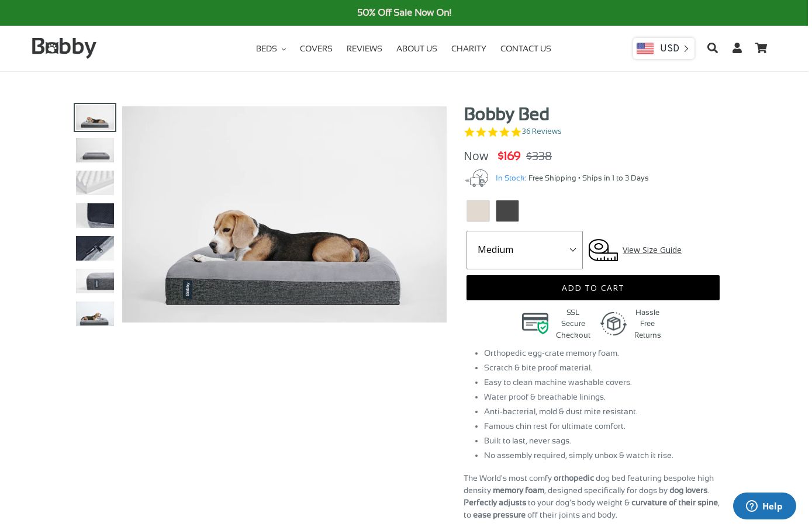Click the five-star rating icons
The image size is (812, 527).
tap(492, 132)
